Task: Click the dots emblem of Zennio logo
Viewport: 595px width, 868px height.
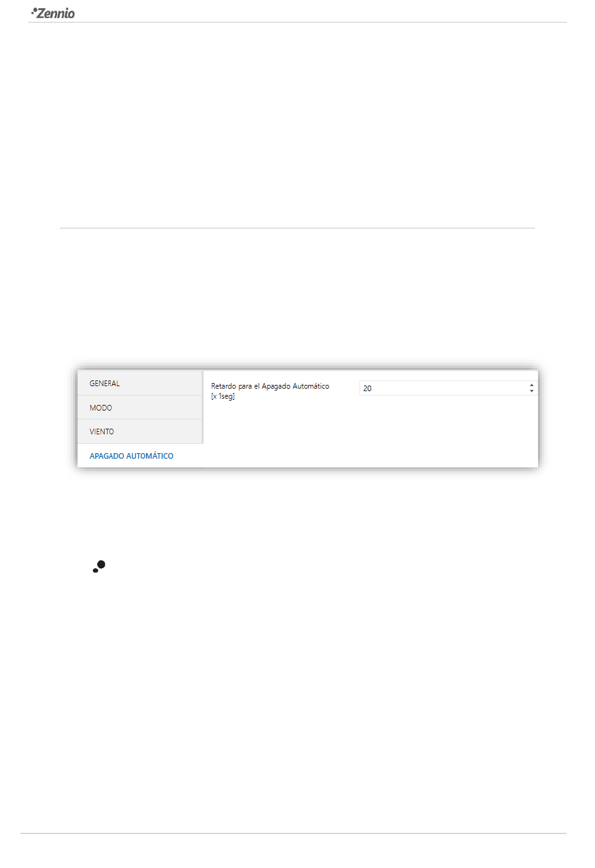Action: [34, 11]
